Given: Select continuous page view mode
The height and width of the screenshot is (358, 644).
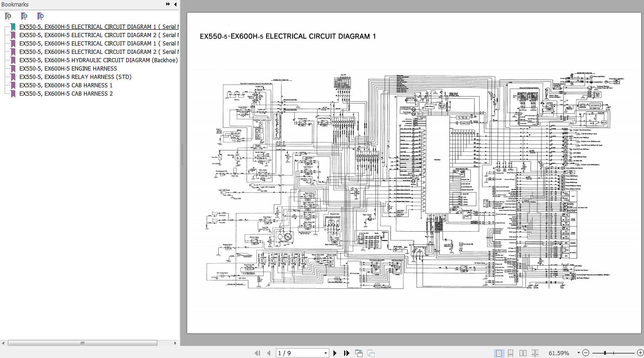Looking at the screenshot, I should [x=510, y=353].
